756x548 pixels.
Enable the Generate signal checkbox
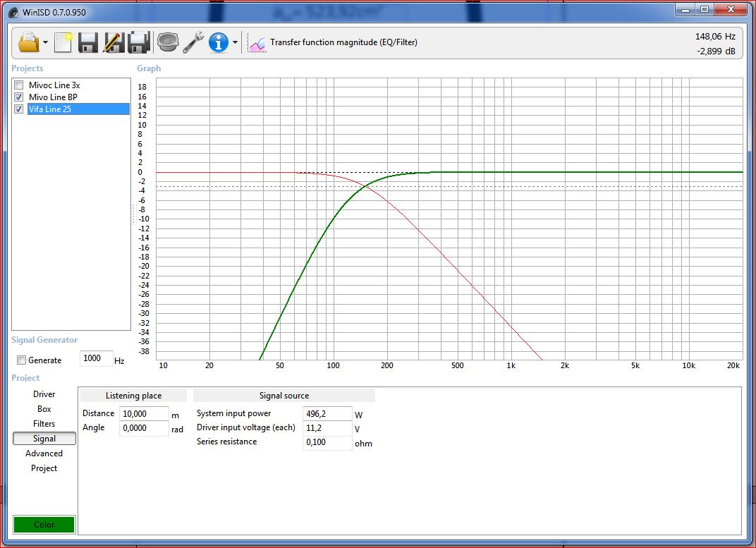21,360
